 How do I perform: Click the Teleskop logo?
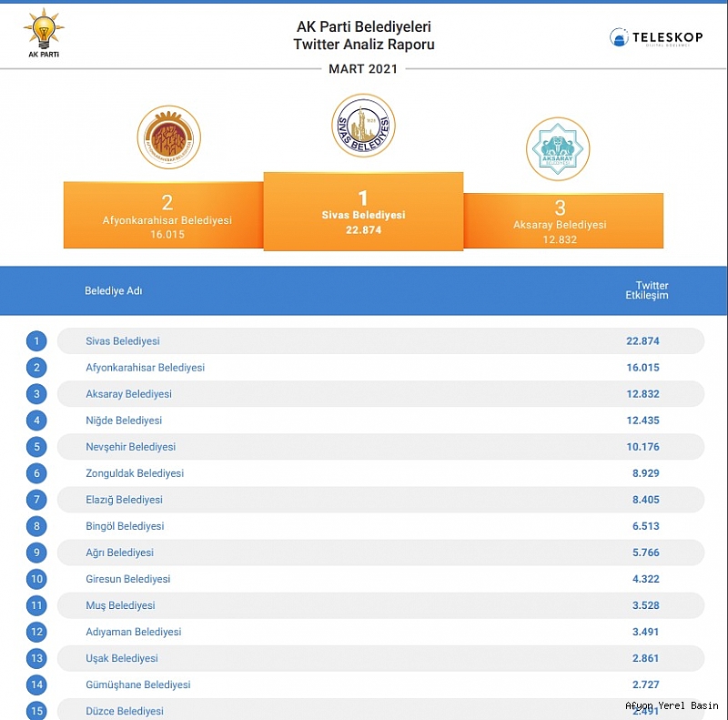pos(656,37)
